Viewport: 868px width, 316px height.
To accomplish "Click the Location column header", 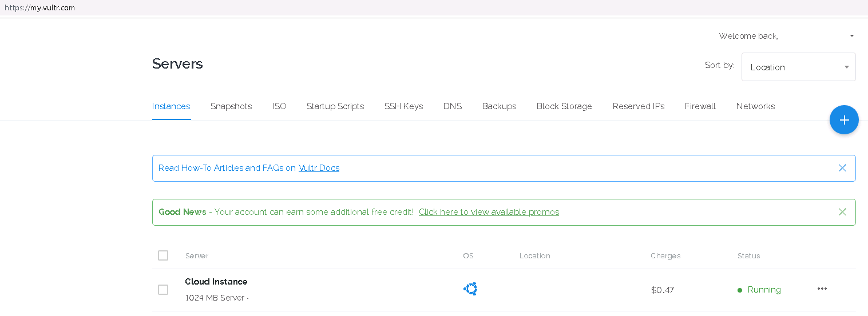I will [x=535, y=256].
